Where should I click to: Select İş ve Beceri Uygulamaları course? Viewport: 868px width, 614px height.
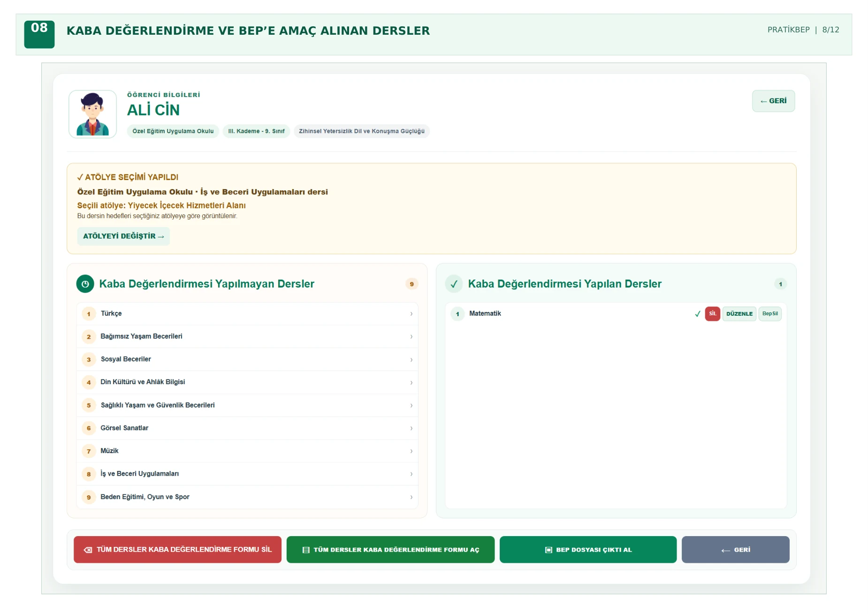tap(247, 474)
